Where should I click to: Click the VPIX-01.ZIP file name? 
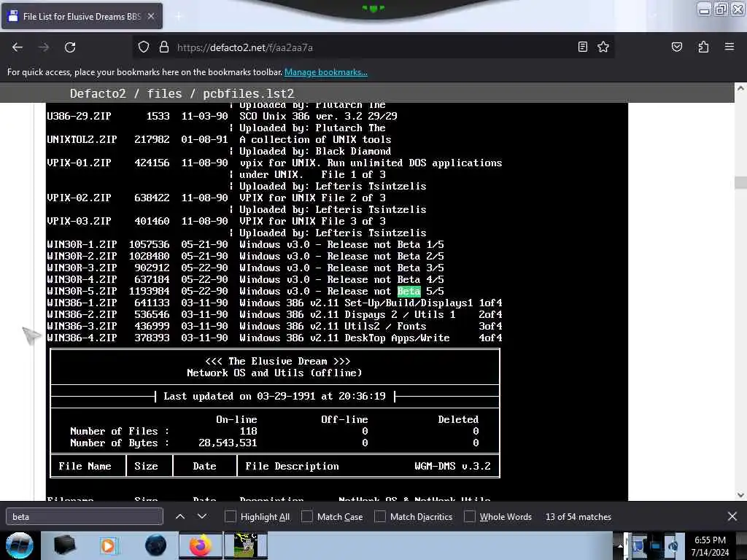[x=79, y=163]
